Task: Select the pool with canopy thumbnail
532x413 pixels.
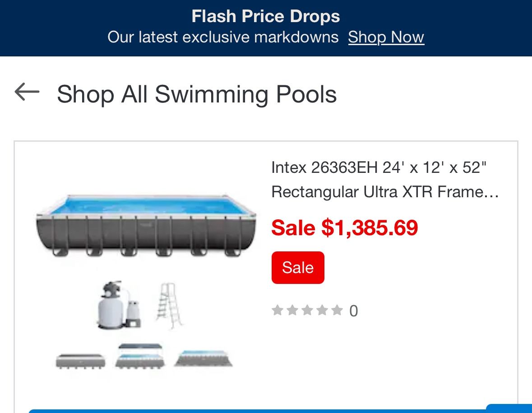Action: (140, 356)
